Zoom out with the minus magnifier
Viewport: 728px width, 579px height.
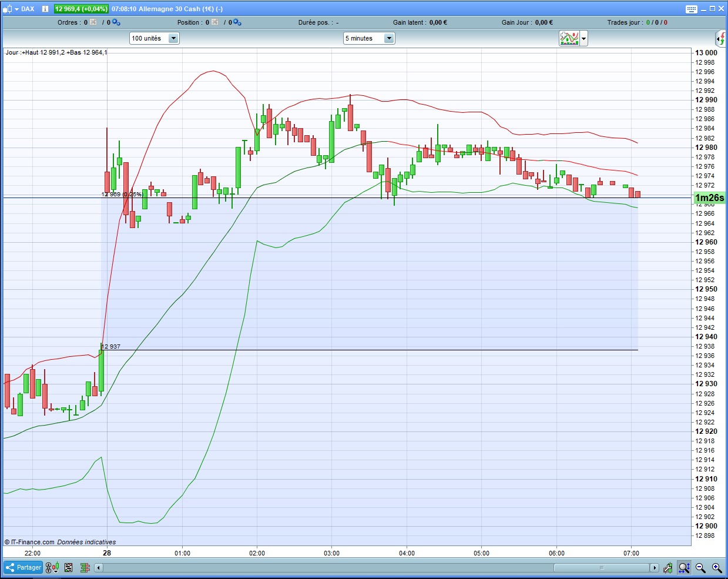click(700, 568)
